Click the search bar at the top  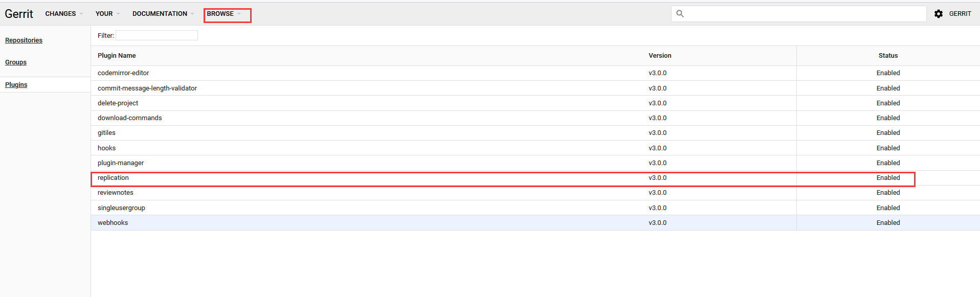pyautogui.click(x=798, y=14)
